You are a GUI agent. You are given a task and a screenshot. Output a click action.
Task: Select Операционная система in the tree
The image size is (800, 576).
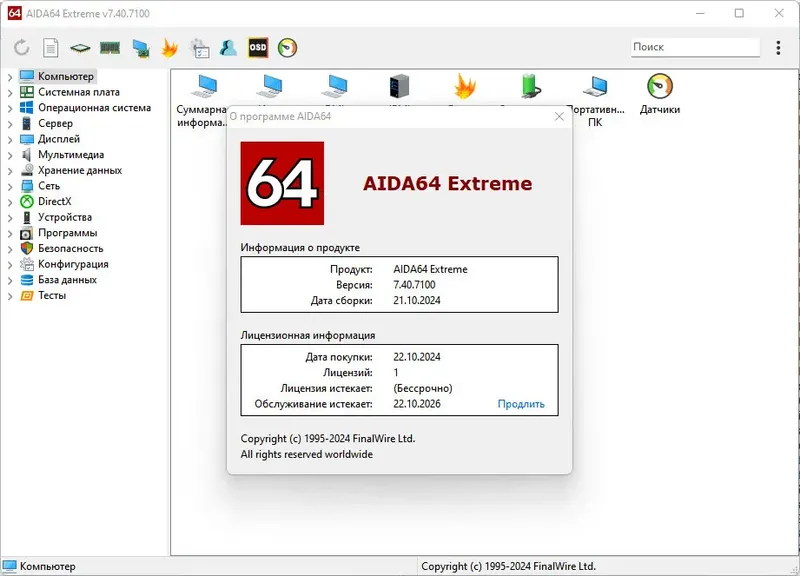(x=94, y=108)
